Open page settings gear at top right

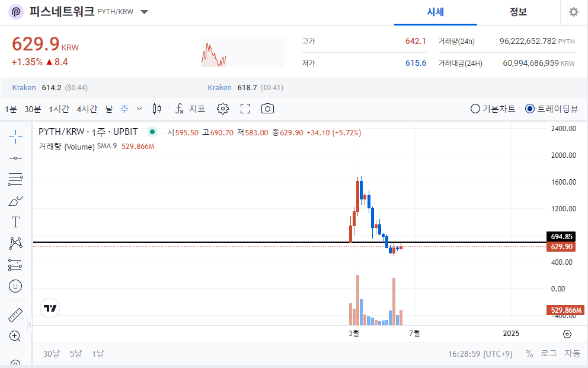[574, 12]
